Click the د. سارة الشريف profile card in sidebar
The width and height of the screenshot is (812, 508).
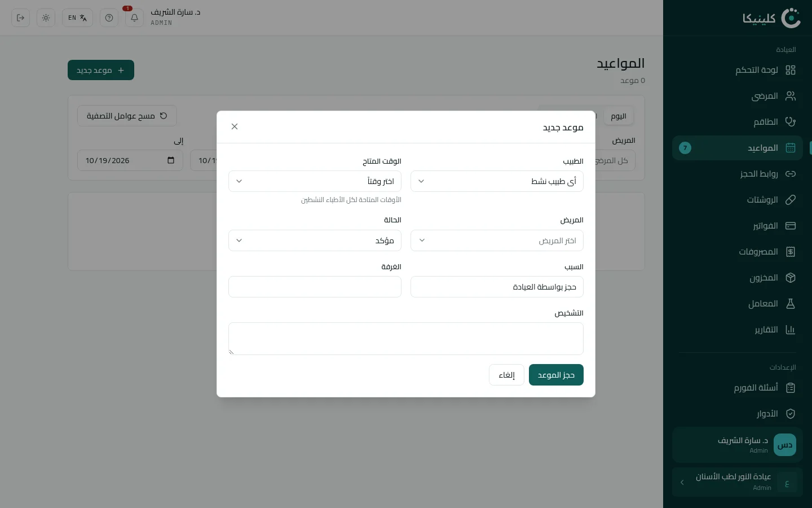coord(738,445)
